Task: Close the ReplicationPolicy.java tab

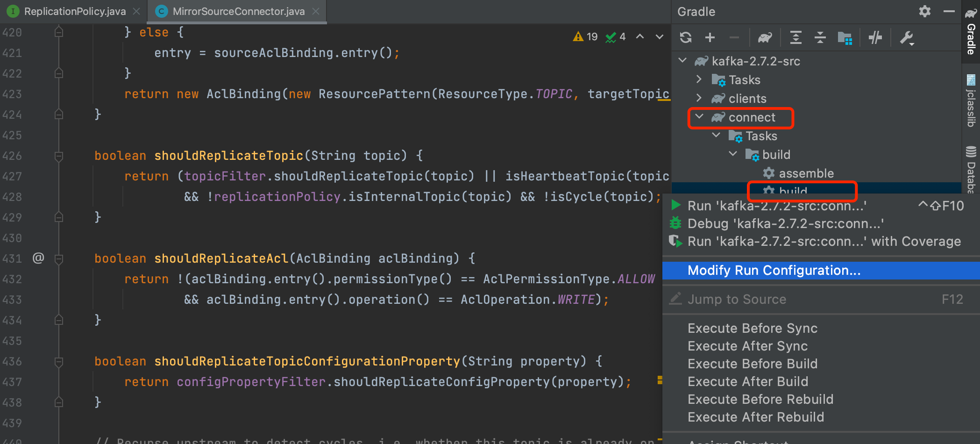Action: click(136, 11)
